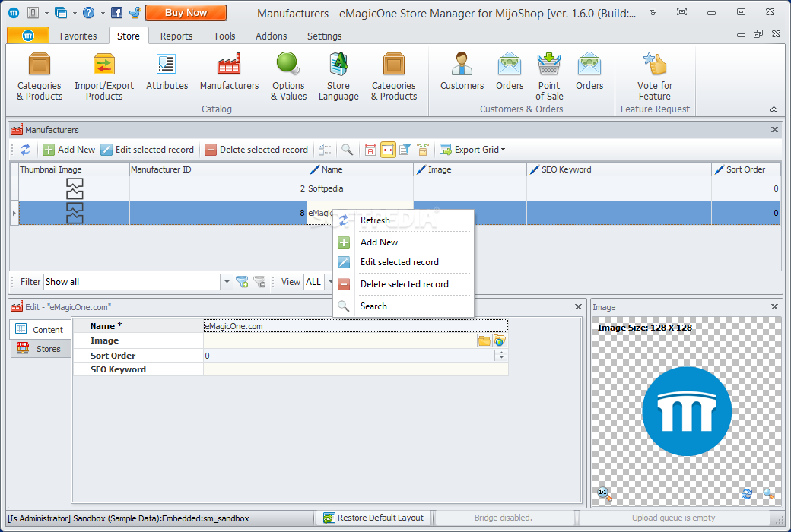The width and height of the screenshot is (791, 532).
Task: Click the Vote for Feature thumbs-up icon
Action: click(x=655, y=65)
